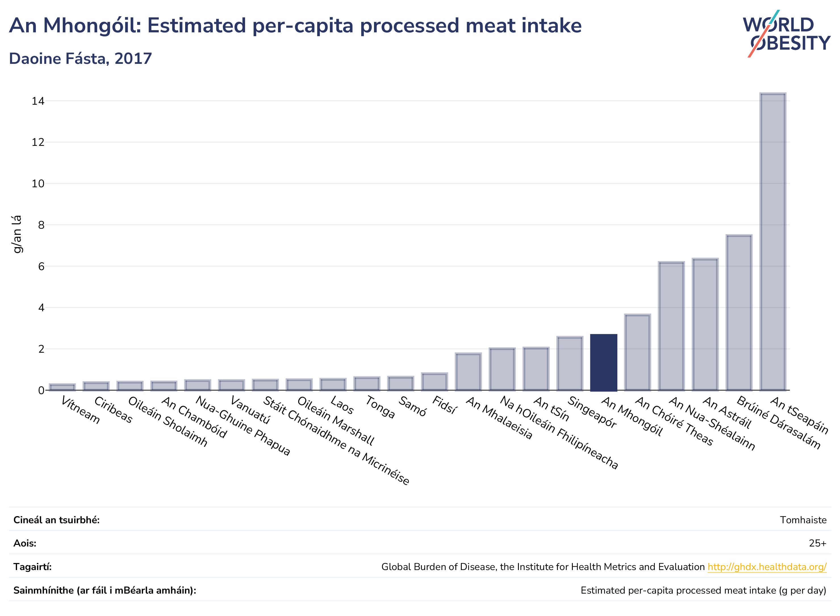Viewport: 840px width, 616px height.
Task: Click the Tagairtí row label
Action: point(32,567)
